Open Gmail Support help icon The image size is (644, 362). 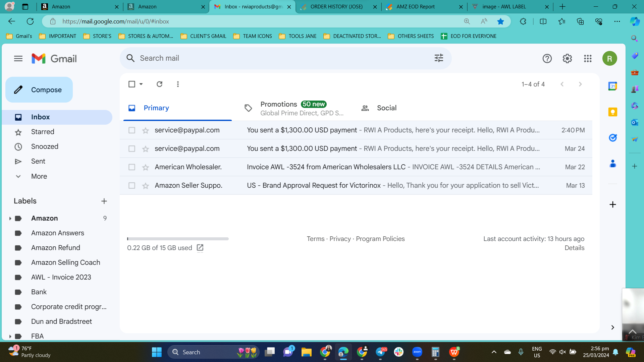pos(547,59)
